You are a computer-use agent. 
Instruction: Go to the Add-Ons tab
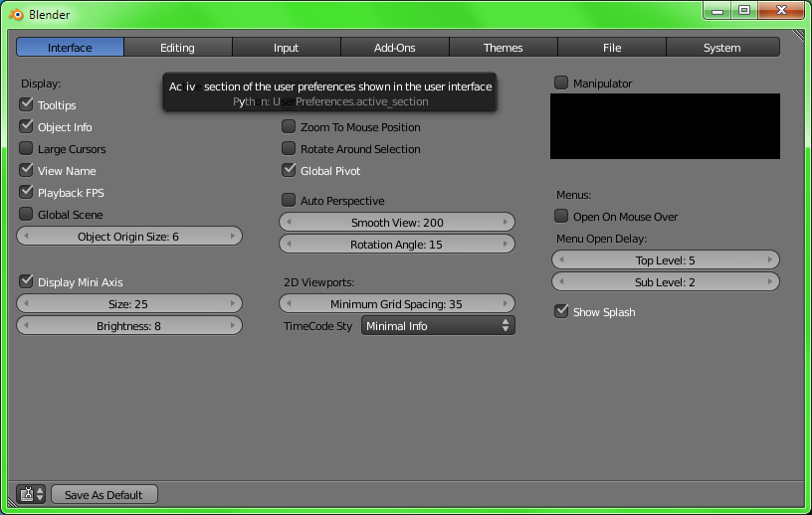pos(395,47)
